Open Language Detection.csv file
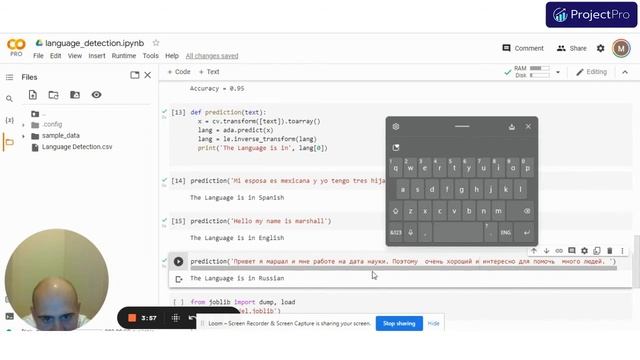 pyautogui.click(x=77, y=147)
